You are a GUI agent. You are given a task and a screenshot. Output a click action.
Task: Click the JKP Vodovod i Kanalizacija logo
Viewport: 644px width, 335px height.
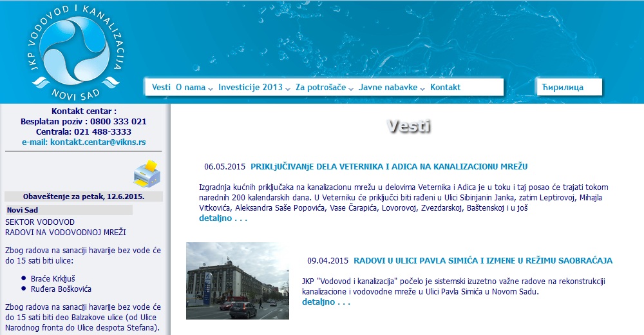tap(76, 49)
